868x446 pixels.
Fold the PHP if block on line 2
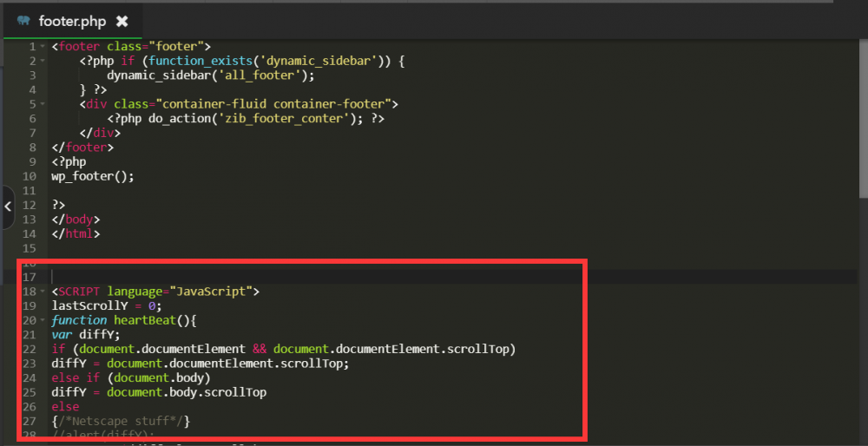(43, 62)
